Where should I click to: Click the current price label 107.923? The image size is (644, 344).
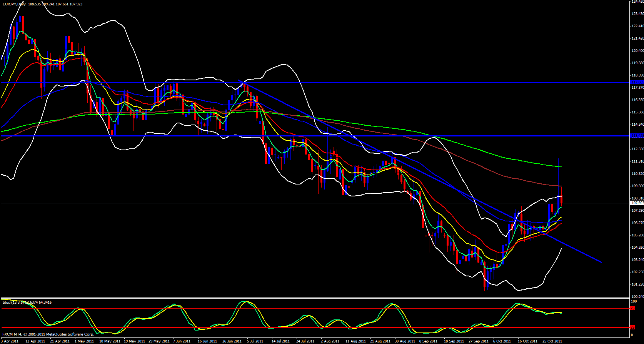(x=637, y=203)
